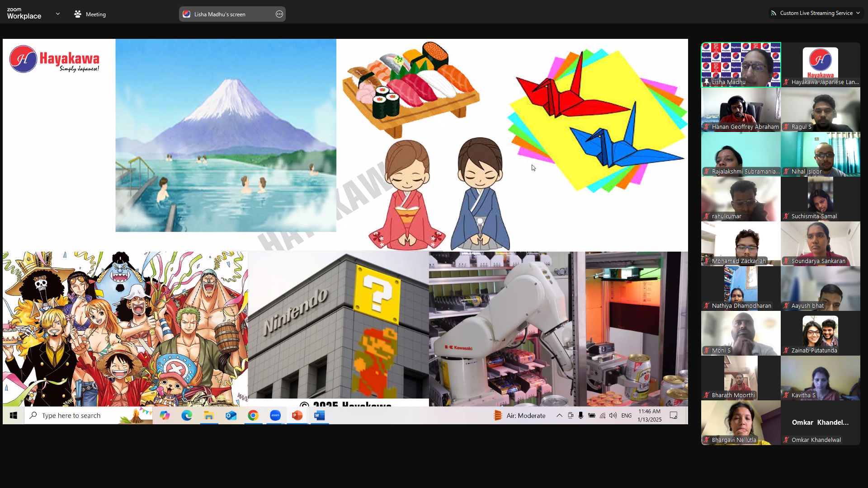Click the One Piece anime image
Viewport: 868px width, 488px height.
pos(125,328)
